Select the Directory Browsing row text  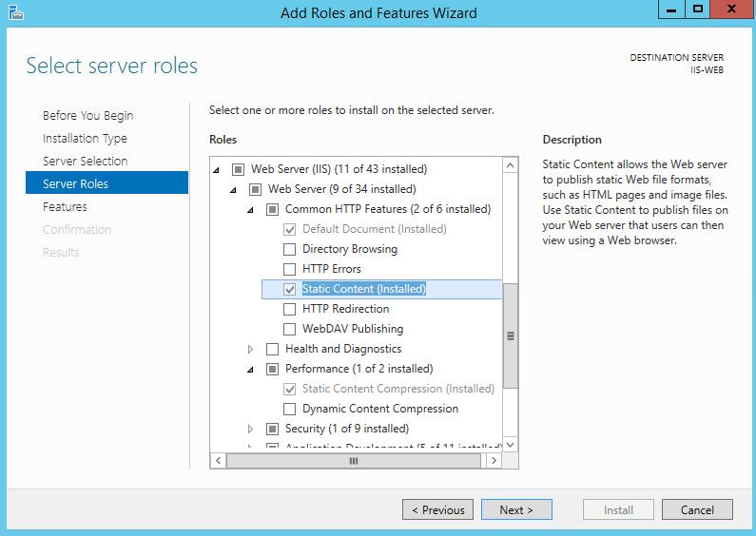pyautogui.click(x=350, y=249)
